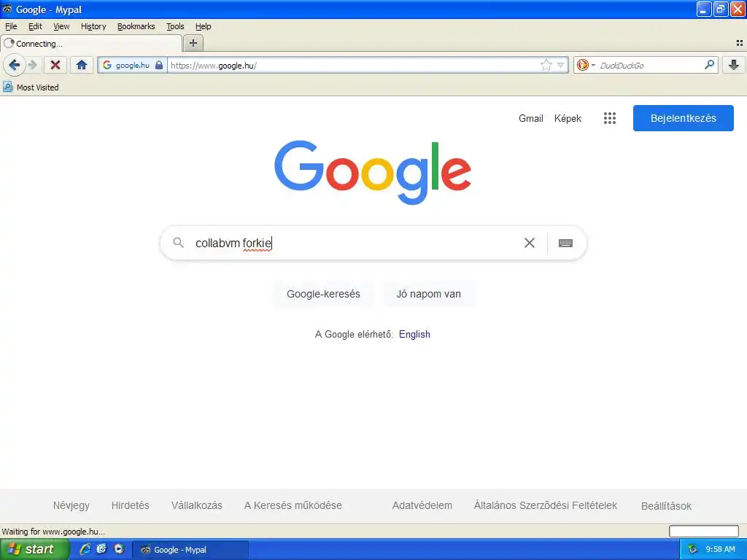
Task: Click the 9:58 AM taskbar clock
Action: point(720,549)
